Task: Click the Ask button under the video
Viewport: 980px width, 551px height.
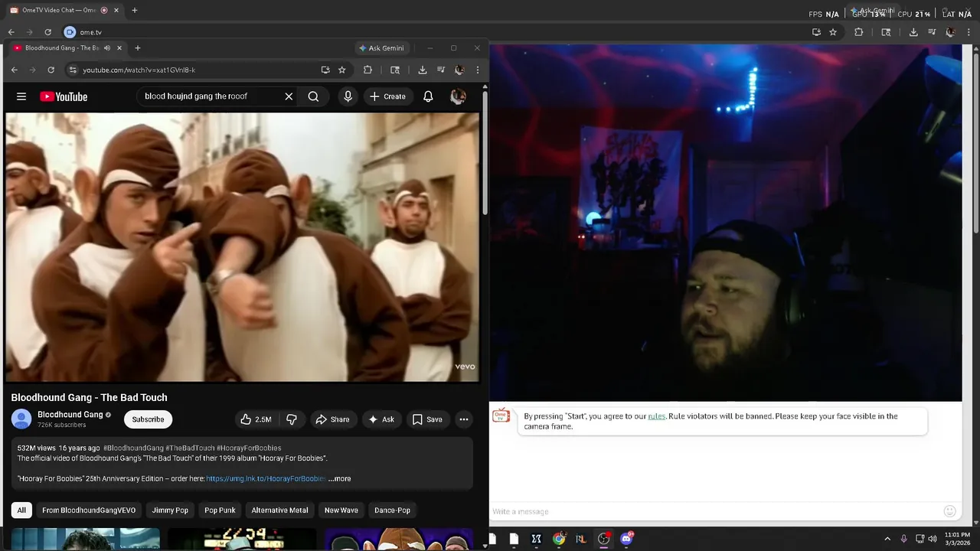Action: pyautogui.click(x=381, y=419)
